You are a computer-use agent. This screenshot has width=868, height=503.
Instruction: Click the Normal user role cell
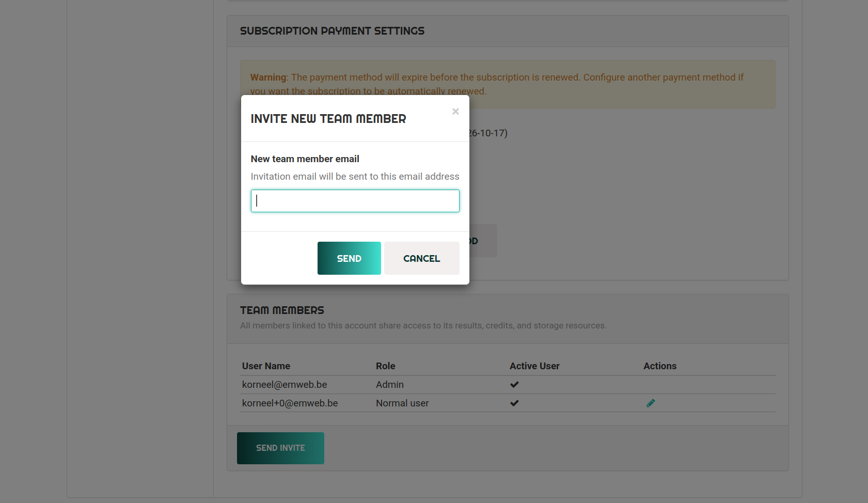click(x=402, y=403)
